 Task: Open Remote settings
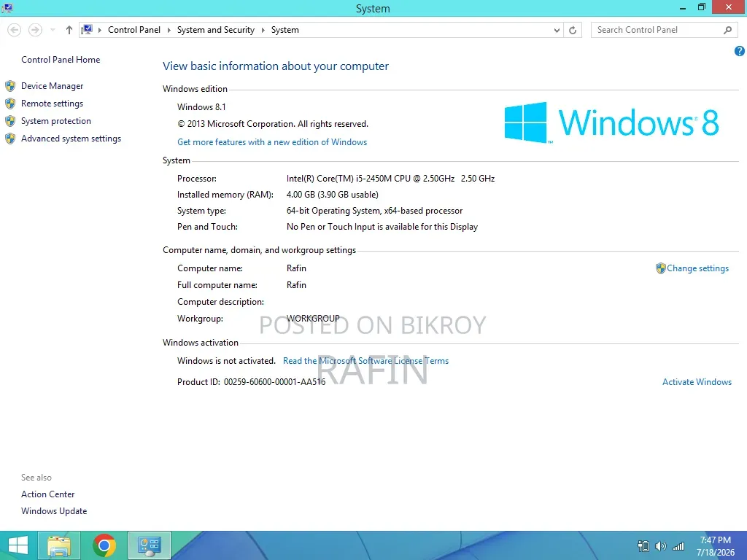tap(52, 104)
